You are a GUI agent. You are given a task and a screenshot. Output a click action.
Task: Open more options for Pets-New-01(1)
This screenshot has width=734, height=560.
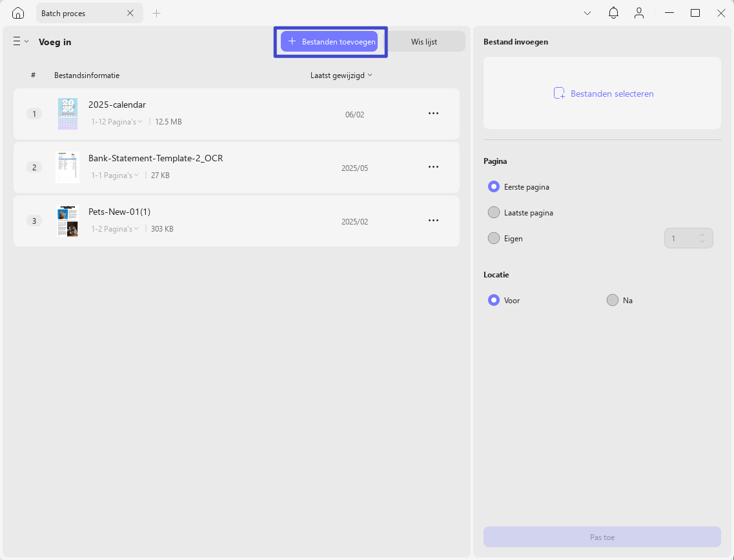[433, 221]
